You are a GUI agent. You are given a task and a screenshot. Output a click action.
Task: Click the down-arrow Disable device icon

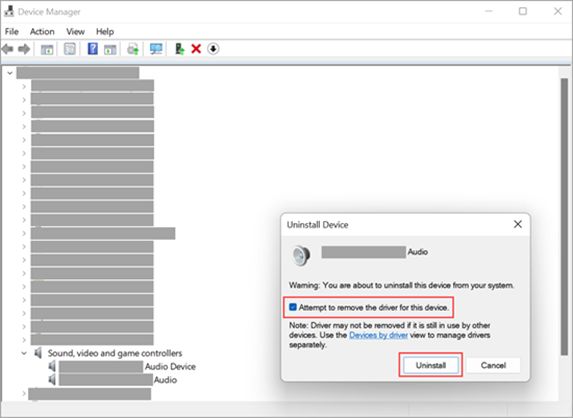213,49
